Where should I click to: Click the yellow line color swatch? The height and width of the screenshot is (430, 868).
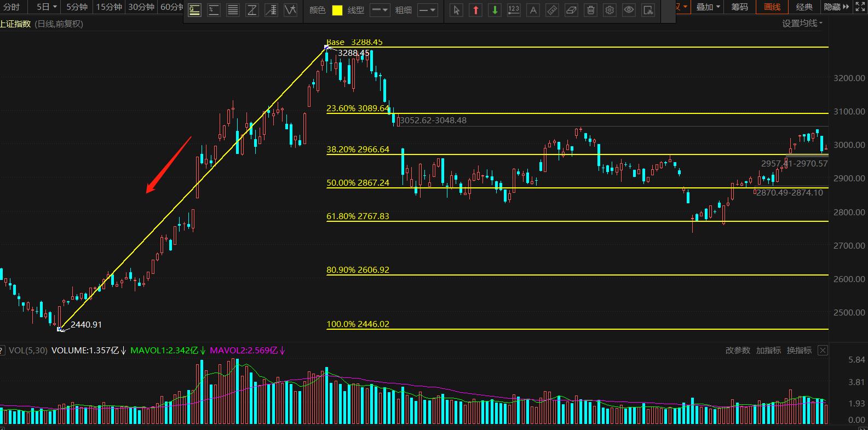(x=337, y=10)
